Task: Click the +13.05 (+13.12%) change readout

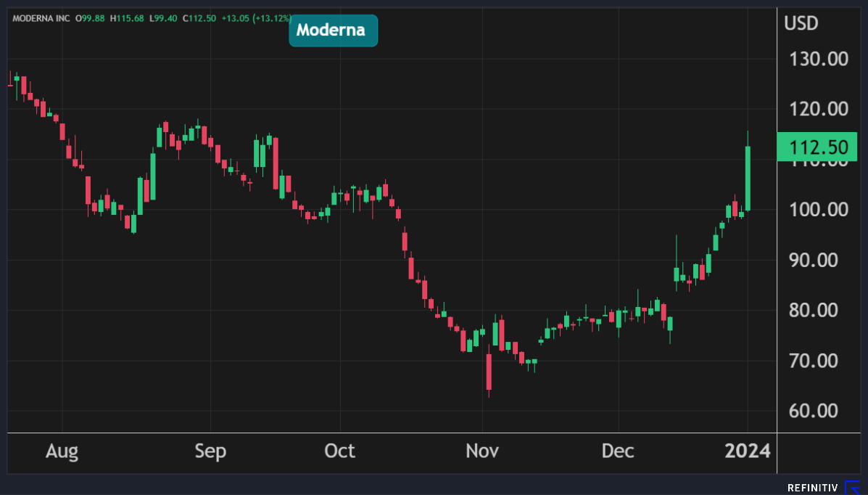Action: click(x=258, y=17)
